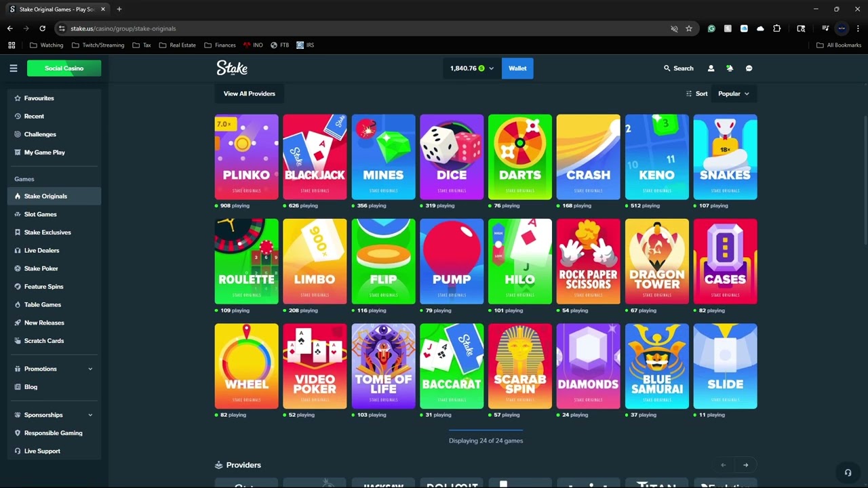Open the notifications bell icon
The image size is (868, 488).
pyautogui.click(x=730, y=68)
